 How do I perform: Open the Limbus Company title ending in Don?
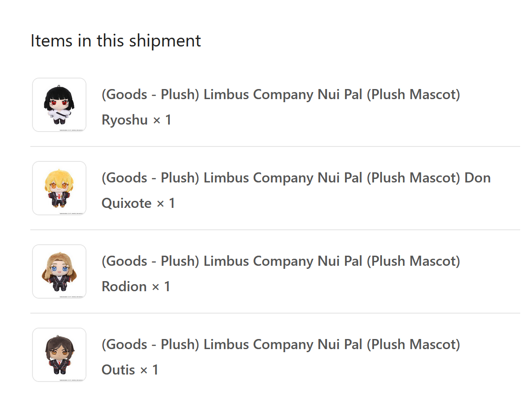tap(296, 178)
